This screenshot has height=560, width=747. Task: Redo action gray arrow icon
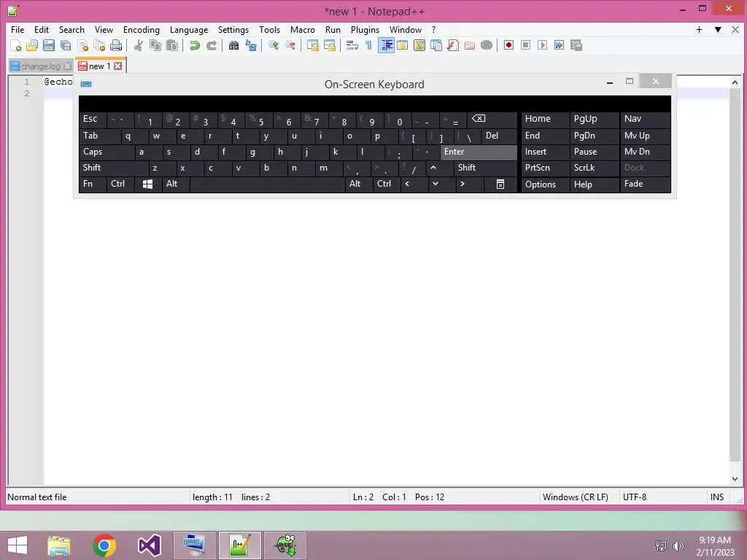point(212,45)
